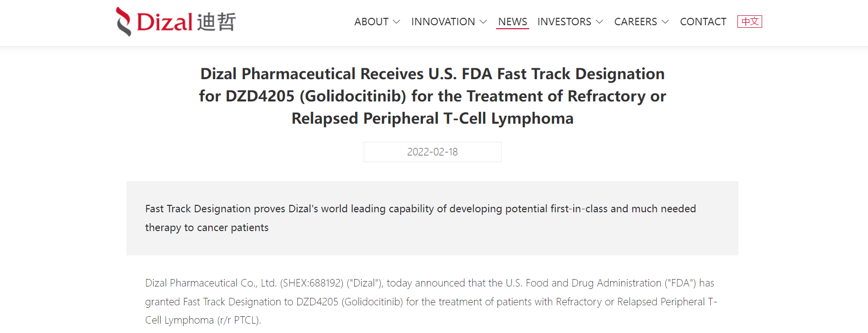Click the SHEX:688192 text in the paragraph
The height and width of the screenshot is (333, 868).
pos(312,283)
